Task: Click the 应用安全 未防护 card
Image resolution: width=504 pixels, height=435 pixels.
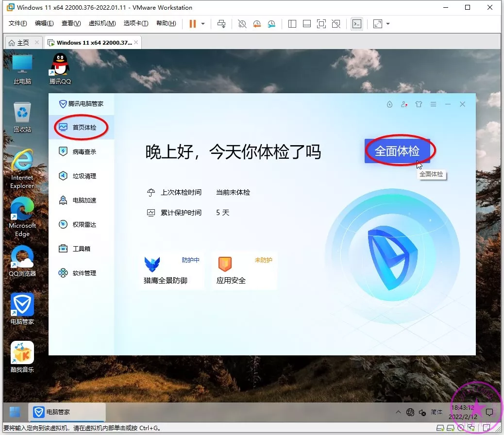Action: (x=244, y=271)
